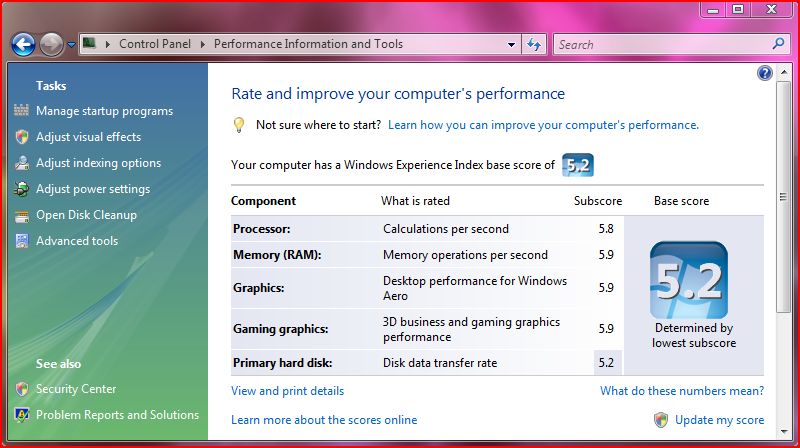Click the magnifier icon in Search box
Viewport: 800px width, 448px height.
click(778, 44)
